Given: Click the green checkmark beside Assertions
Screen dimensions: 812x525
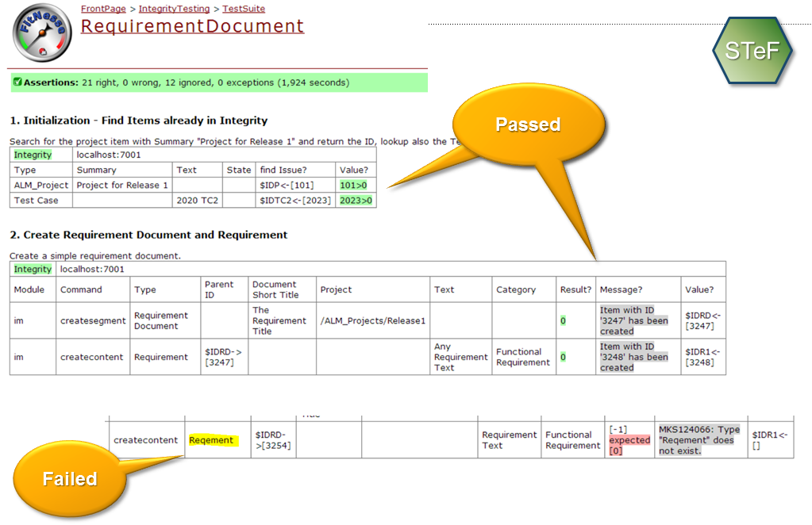Looking at the screenshot, I should pos(17,82).
